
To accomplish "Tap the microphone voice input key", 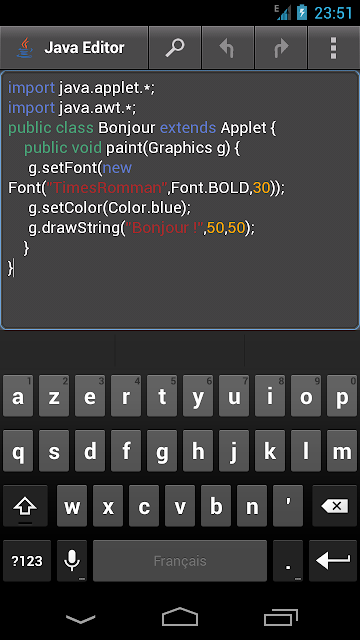I will (x=72, y=560).
